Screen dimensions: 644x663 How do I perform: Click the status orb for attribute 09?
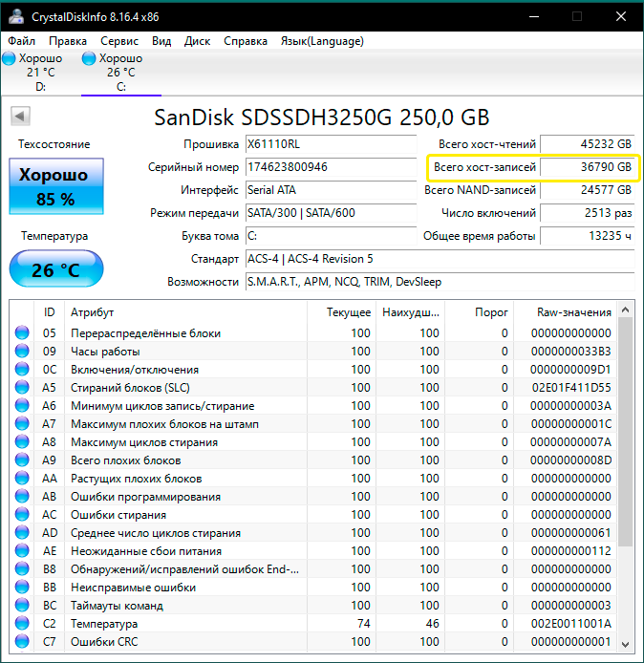point(22,351)
